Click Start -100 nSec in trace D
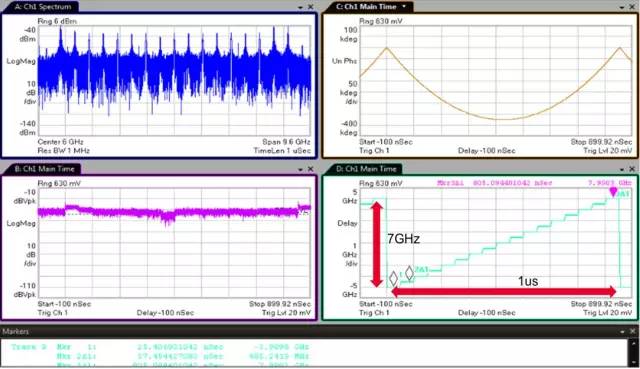640x369 pixels. tap(386, 304)
